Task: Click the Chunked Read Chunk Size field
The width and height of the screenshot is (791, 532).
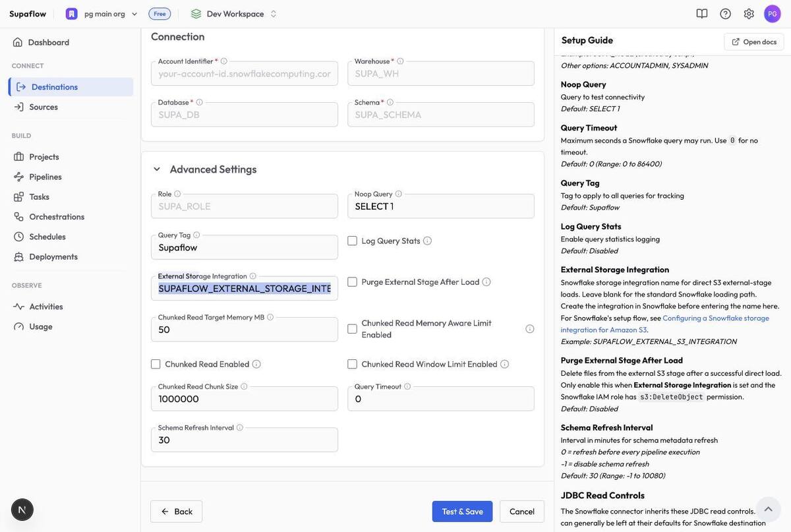Action: tap(245, 399)
